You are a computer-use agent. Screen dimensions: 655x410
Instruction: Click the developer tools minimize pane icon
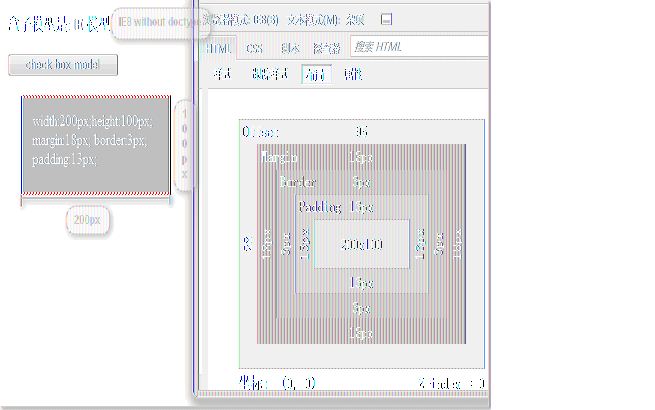click(386, 19)
